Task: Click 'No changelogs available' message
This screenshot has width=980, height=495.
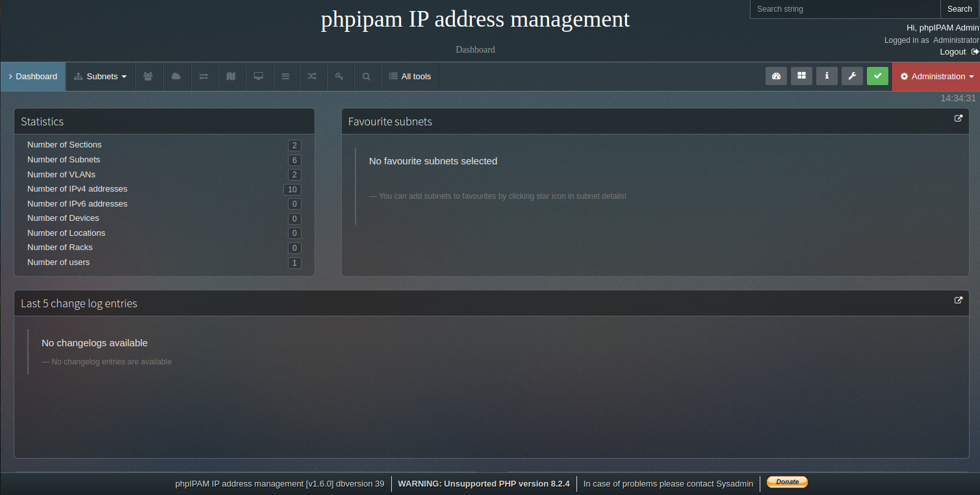Action: pyautogui.click(x=94, y=343)
